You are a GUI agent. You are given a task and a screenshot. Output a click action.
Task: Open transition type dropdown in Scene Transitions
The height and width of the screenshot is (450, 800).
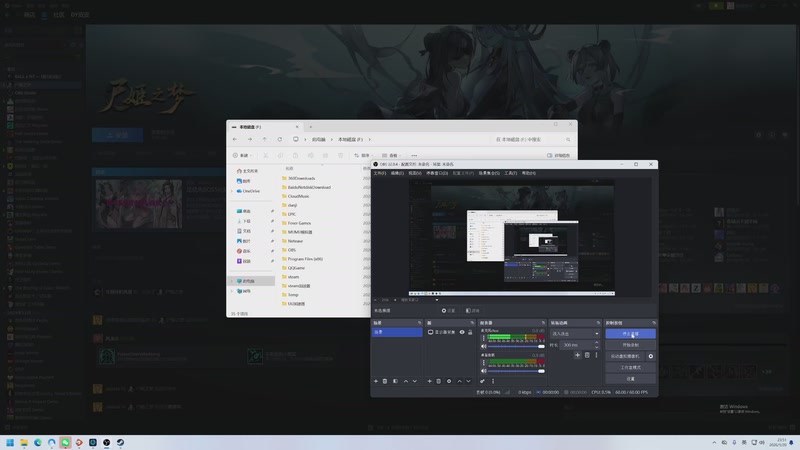click(575, 334)
